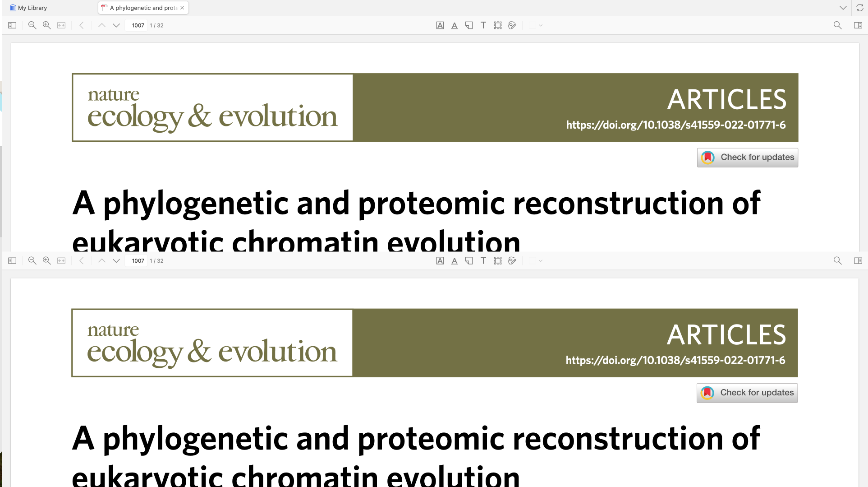Go back in the bottom split view toolbar
This screenshot has width=868, height=487.
coord(82,260)
